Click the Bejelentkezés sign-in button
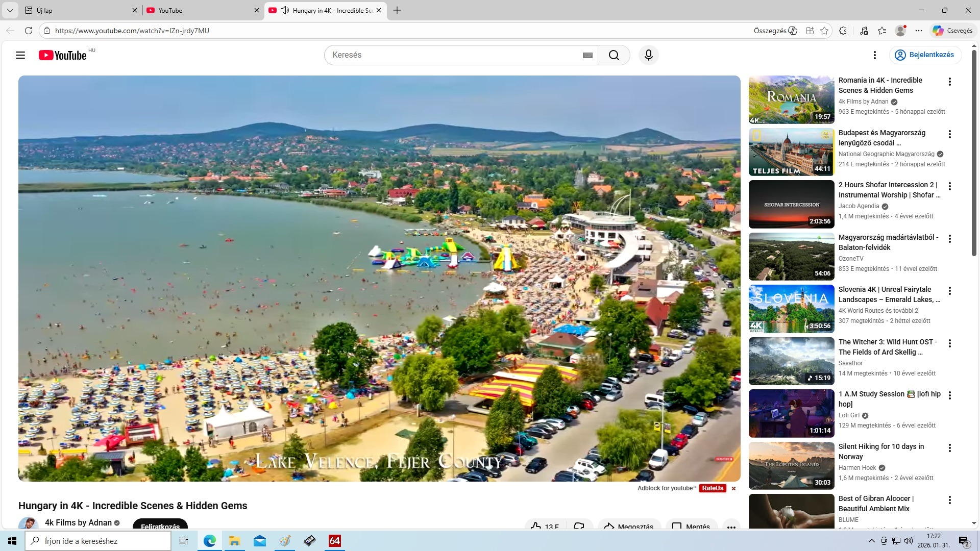 tap(925, 55)
